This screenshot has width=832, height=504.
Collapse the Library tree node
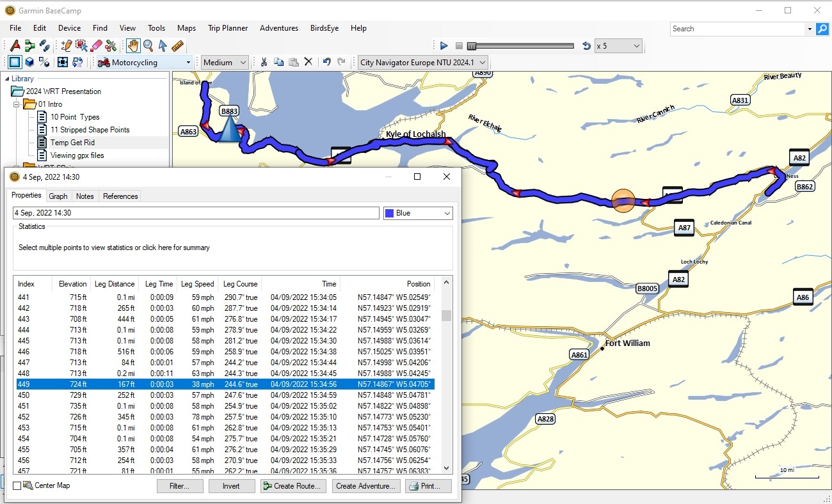click(x=7, y=79)
